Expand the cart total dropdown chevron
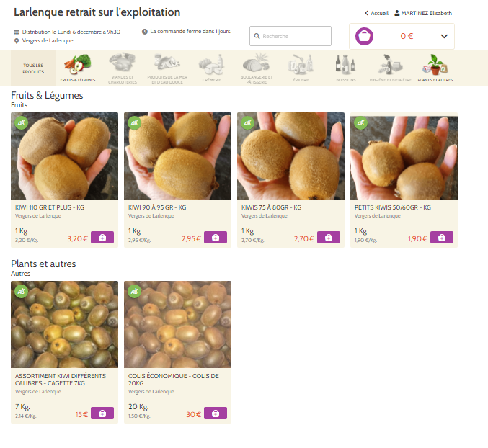 (444, 37)
